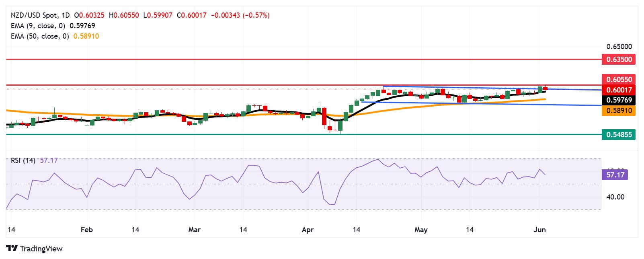Click the 0.63500 red price label
The image size is (644, 259).
tap(619, 60)
